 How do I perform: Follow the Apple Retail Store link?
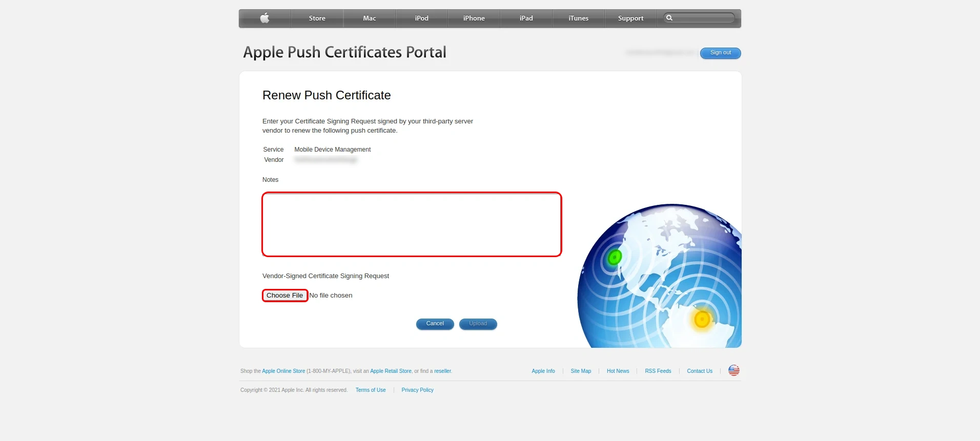(391, 371)
